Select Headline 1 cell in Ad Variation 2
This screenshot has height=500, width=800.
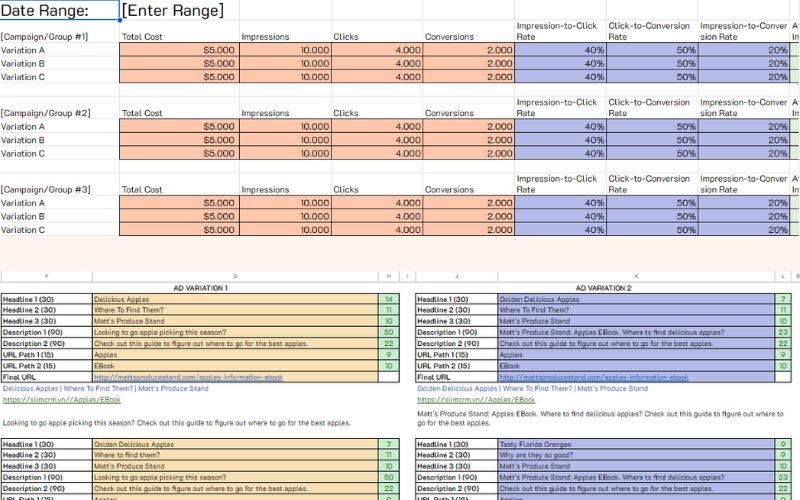[455, 299]
